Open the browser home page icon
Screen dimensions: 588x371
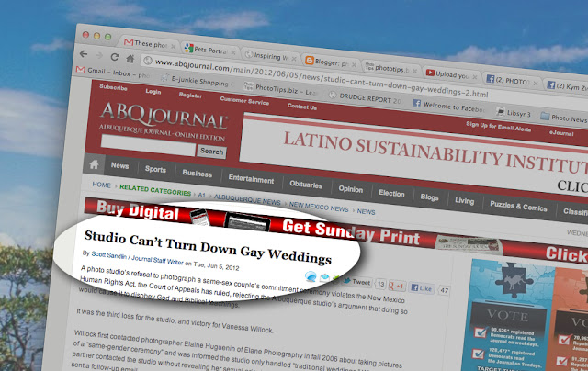click(x=130, y=59)
